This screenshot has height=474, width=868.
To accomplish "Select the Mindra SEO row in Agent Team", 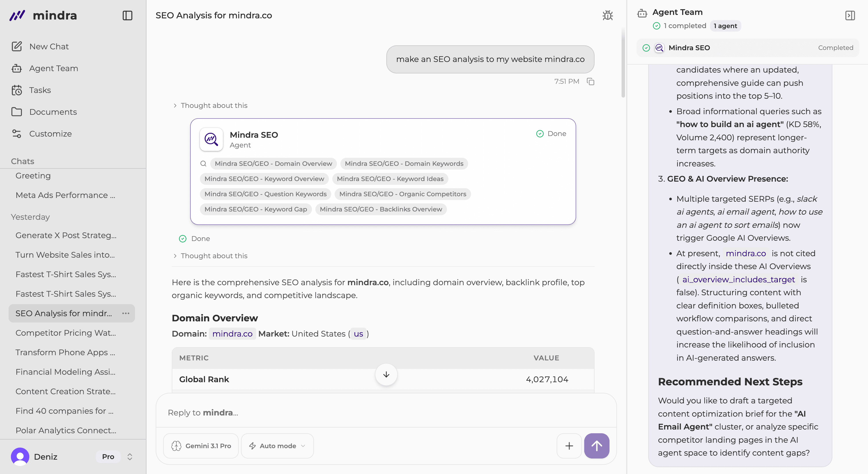I will (x=747, y=48).
